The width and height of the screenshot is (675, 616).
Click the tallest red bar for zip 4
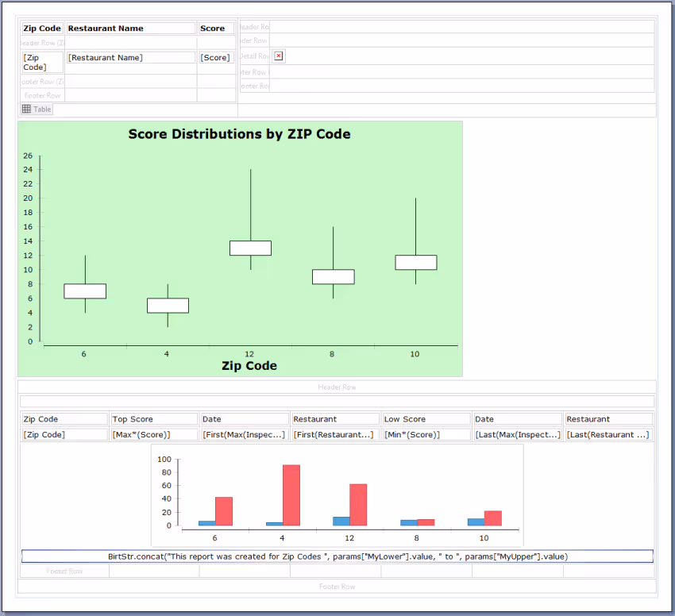coord(291,495)
